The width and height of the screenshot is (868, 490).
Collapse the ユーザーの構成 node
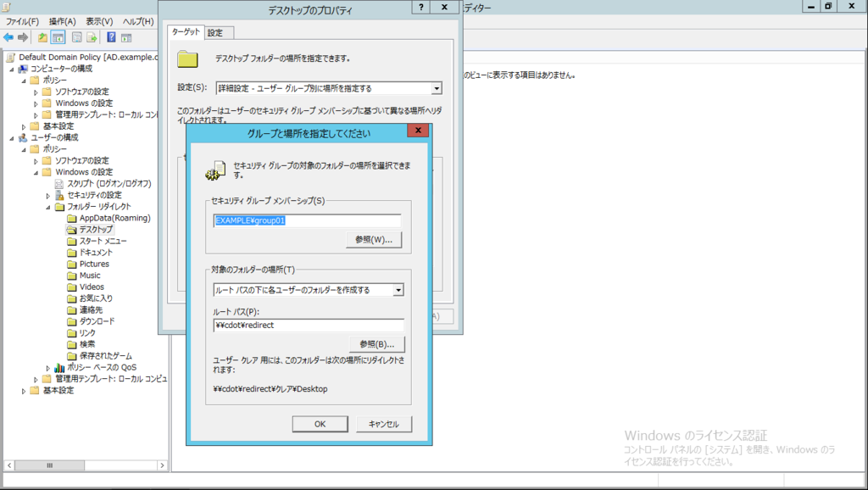pyautogui.click(x=12, y=138)
